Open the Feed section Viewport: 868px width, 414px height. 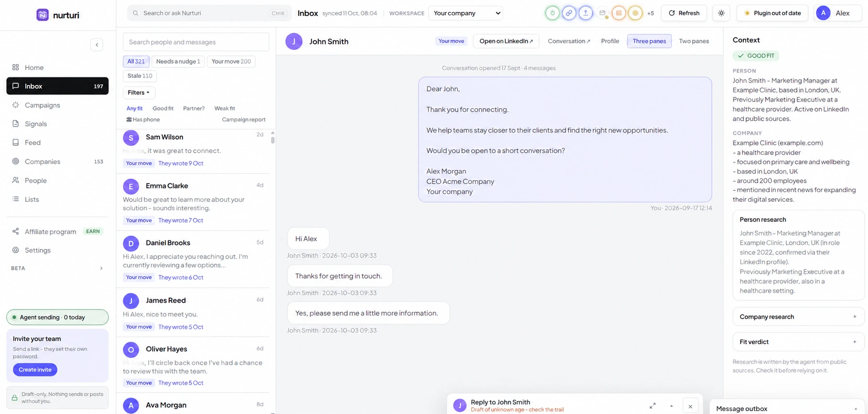(x=57, y=142)
